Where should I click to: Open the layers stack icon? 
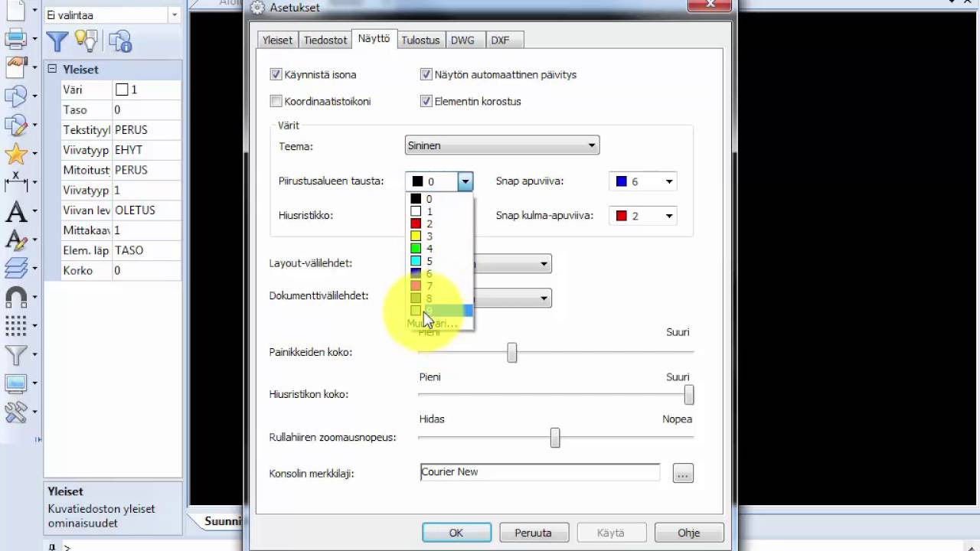(x=15, y=268)
